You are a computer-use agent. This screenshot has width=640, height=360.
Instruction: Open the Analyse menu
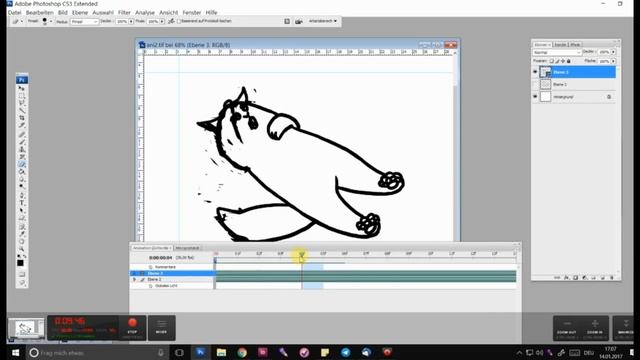coord(145,13)
